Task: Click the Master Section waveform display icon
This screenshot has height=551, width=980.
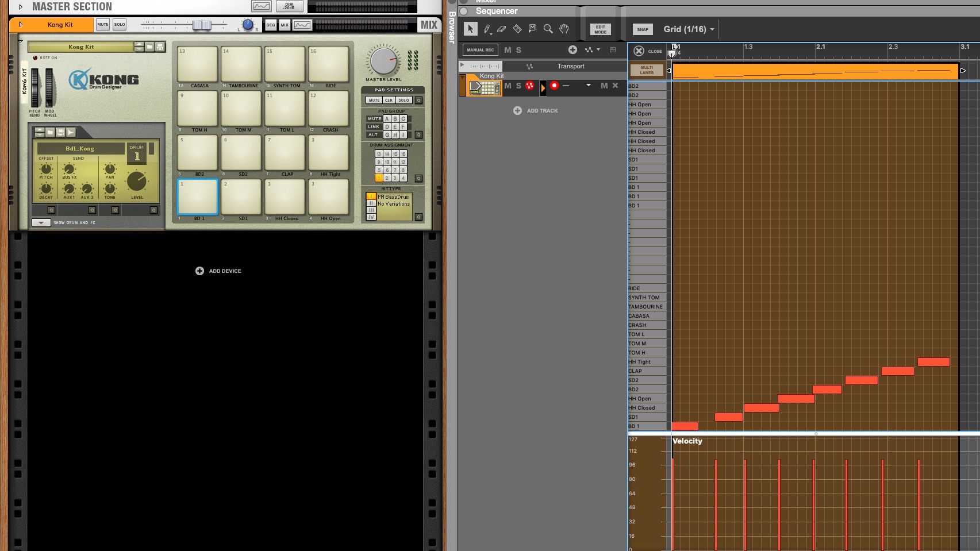Action: coord(262,6)
